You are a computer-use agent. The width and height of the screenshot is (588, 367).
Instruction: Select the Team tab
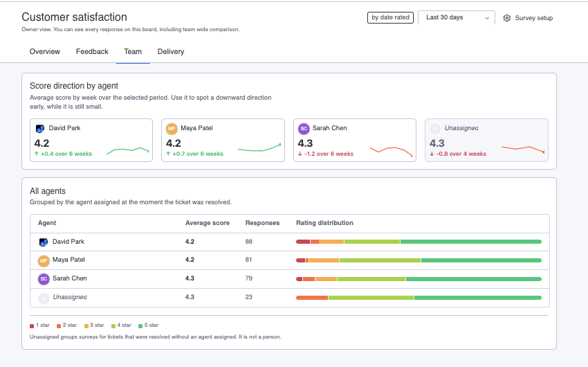[133, 52]
